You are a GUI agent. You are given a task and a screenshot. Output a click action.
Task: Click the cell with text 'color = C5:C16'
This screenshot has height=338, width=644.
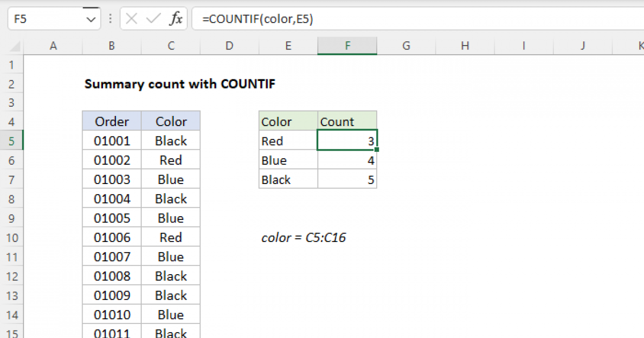(304, 237)
